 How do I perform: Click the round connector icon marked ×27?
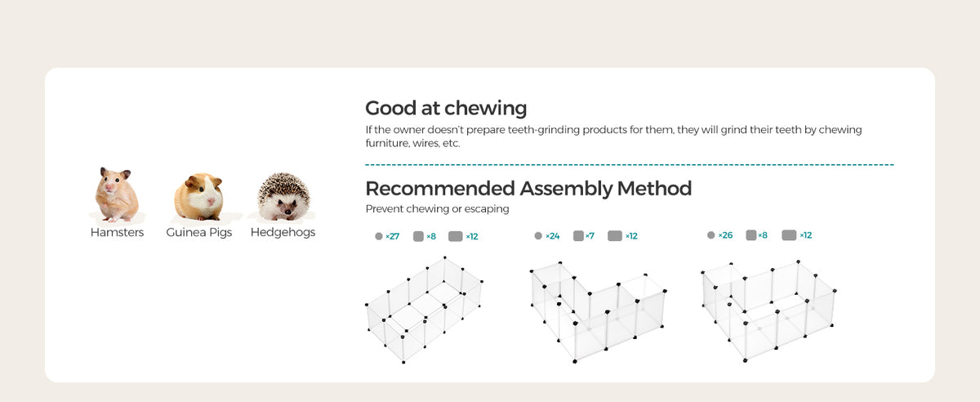pyautogui.click(x=379, y=236)
